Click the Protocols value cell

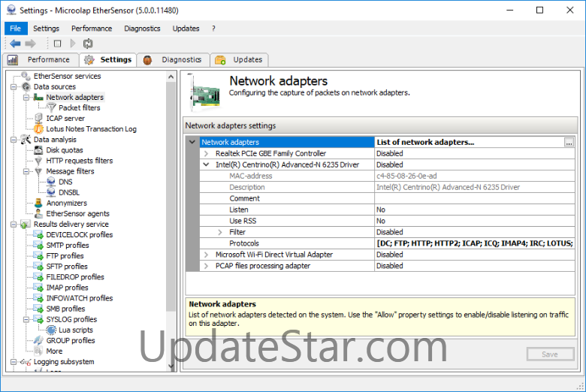(x=475, y=243)
